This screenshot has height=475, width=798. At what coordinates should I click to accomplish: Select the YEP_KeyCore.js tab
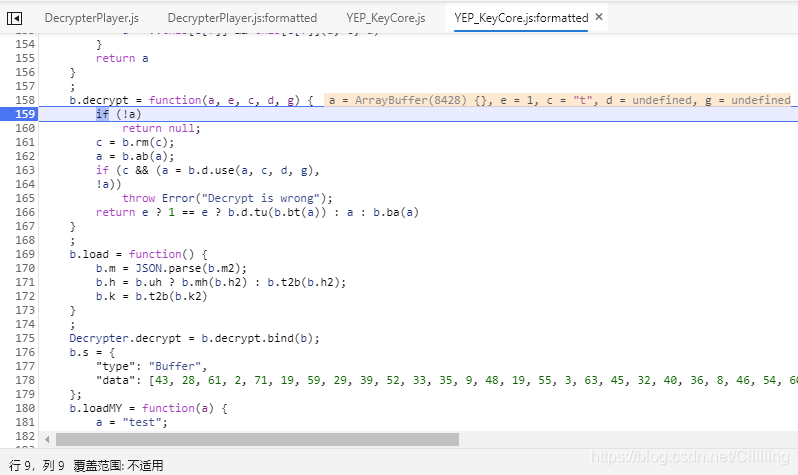tap(386, 18)
